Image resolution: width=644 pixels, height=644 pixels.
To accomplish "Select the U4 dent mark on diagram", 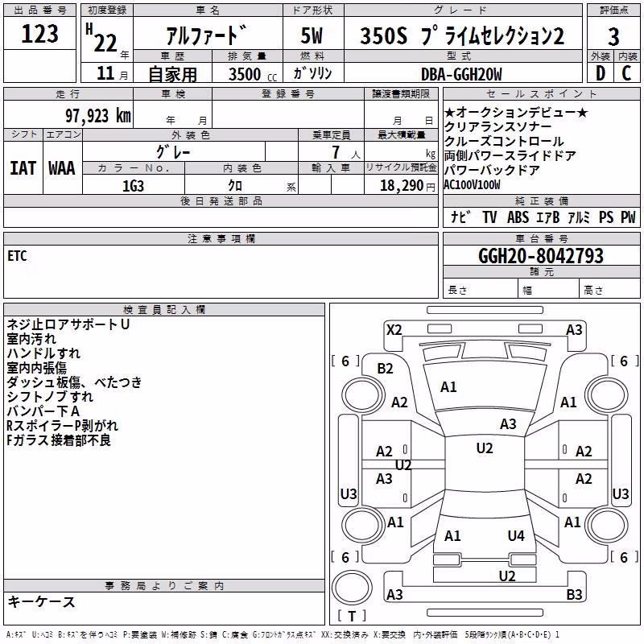I will 516,536.
